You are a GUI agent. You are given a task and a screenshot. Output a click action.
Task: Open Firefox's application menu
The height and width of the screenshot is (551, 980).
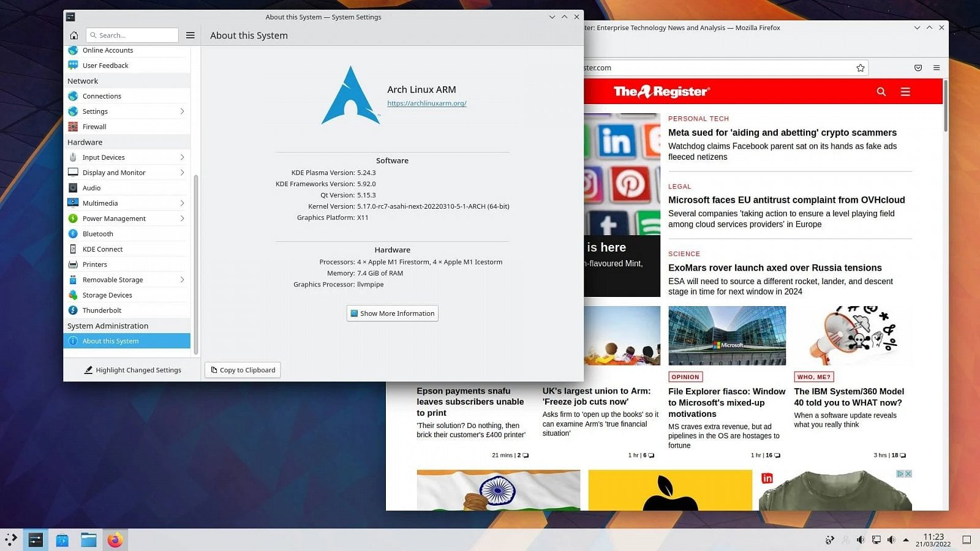937,67
